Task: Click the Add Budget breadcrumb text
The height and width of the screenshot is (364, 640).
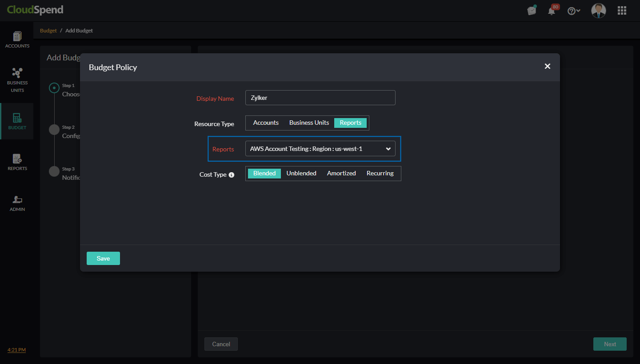Action: 79,31
